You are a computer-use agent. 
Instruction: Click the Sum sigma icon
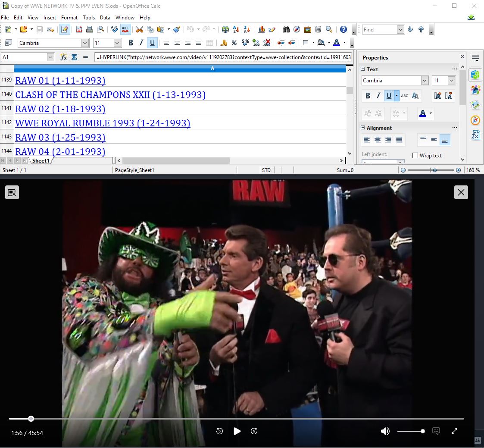click(x=74, y=57)
